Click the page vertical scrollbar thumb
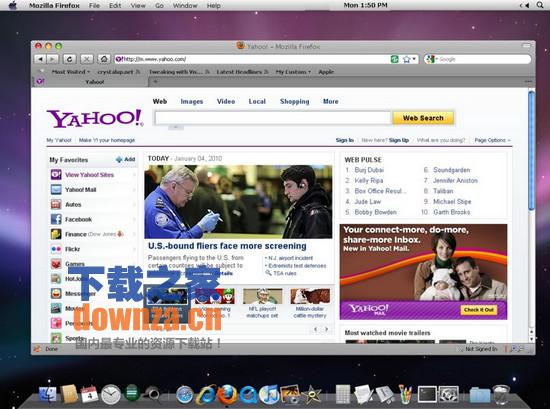The width and height of the screenshot is (550, 409). (x=531, y=150)
